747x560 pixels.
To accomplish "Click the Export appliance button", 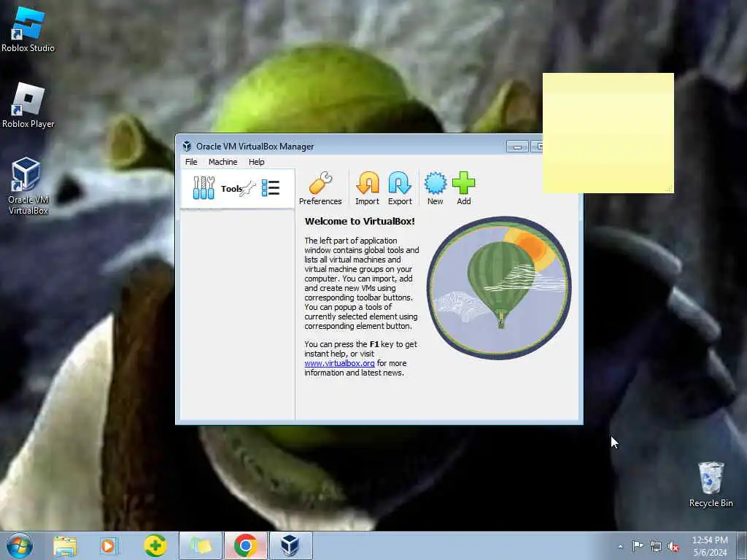I will tap(400, 189).
